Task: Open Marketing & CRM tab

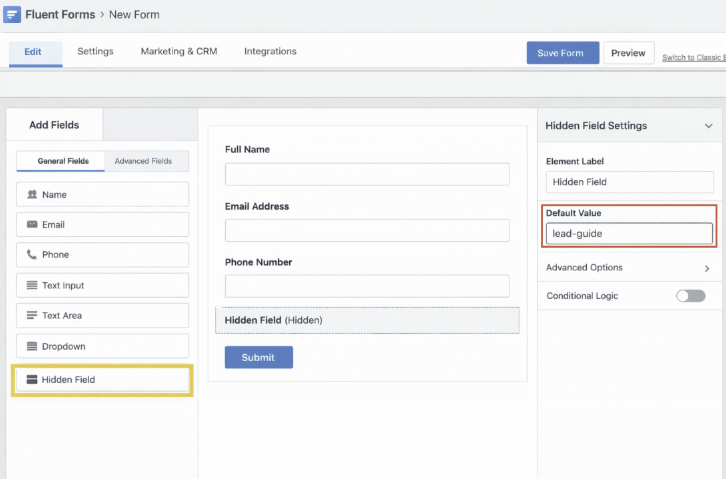Action: click(x=178, y=52)
